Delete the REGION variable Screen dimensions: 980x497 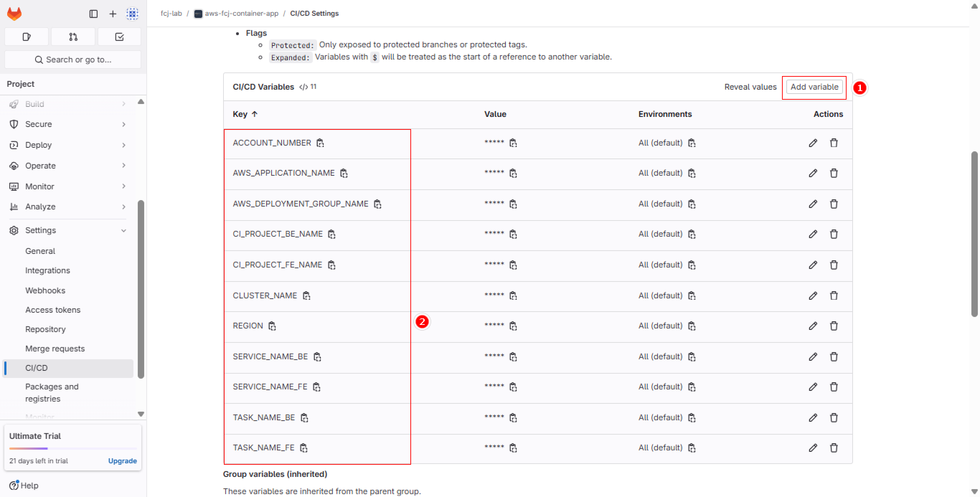pos(834,326)
